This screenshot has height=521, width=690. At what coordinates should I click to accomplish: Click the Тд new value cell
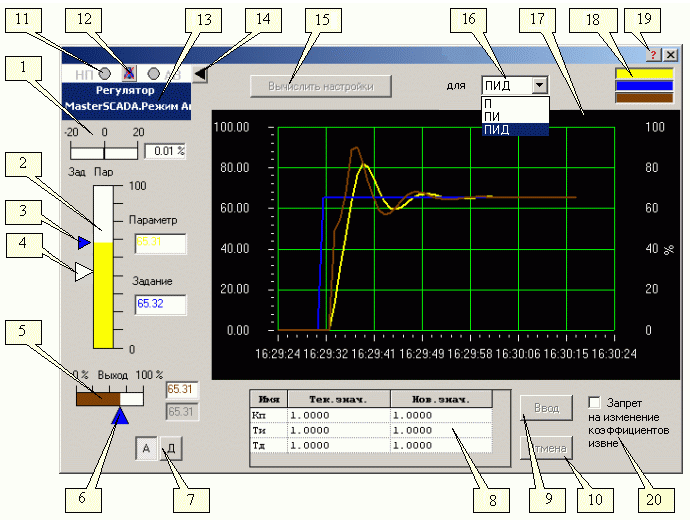pos(441,445)
